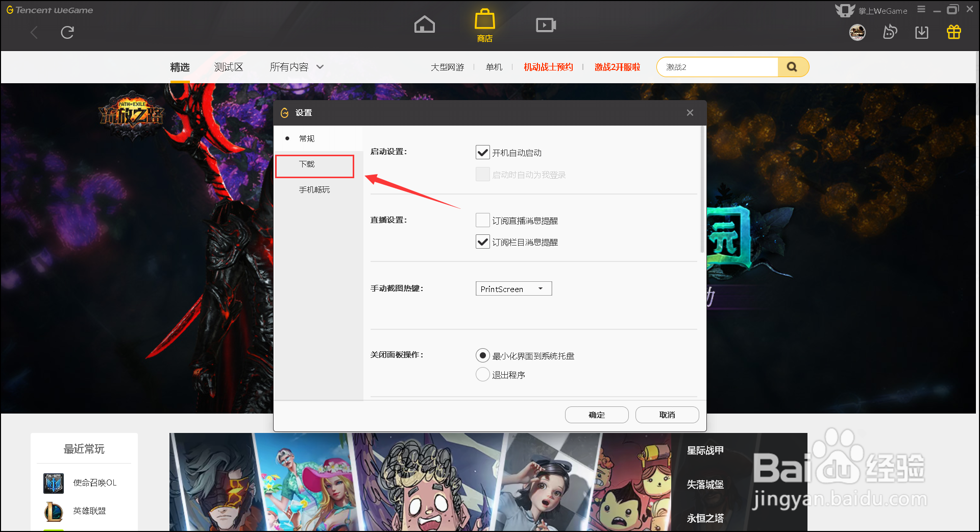Open the gift box icon

pyautogui.click(x=954, y=32)
